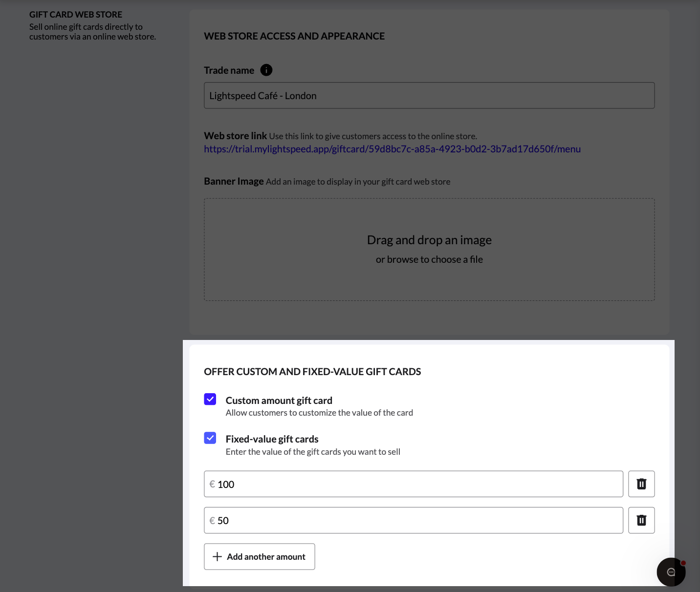Focus the Trade name text field

(429, 96)
